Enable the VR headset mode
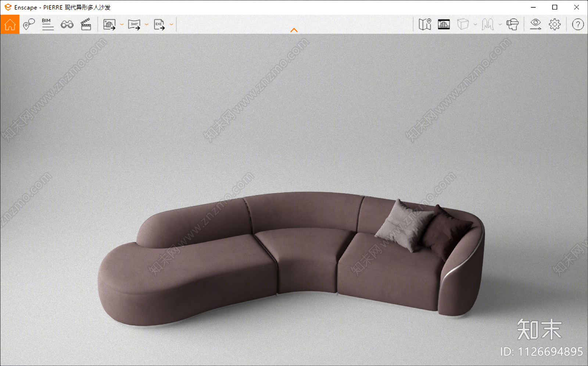 [x=512, y=24]
